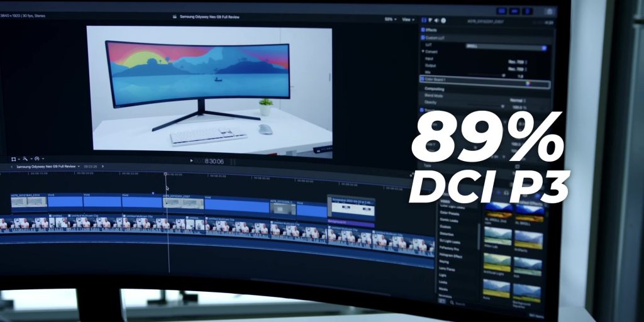Viewport: 644px width, 322px height.
Task: Toggle the browser panel button in toolbar
Action: [501, 11]
